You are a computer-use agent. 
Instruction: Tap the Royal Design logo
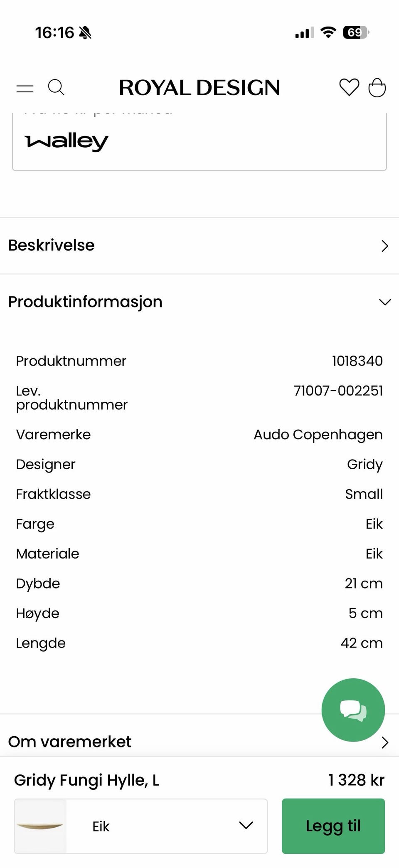pyautogui.click(x=199, y=88)
